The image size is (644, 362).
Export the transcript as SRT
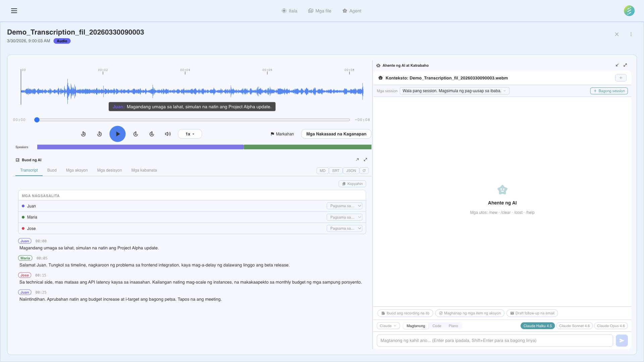(335, 171)
